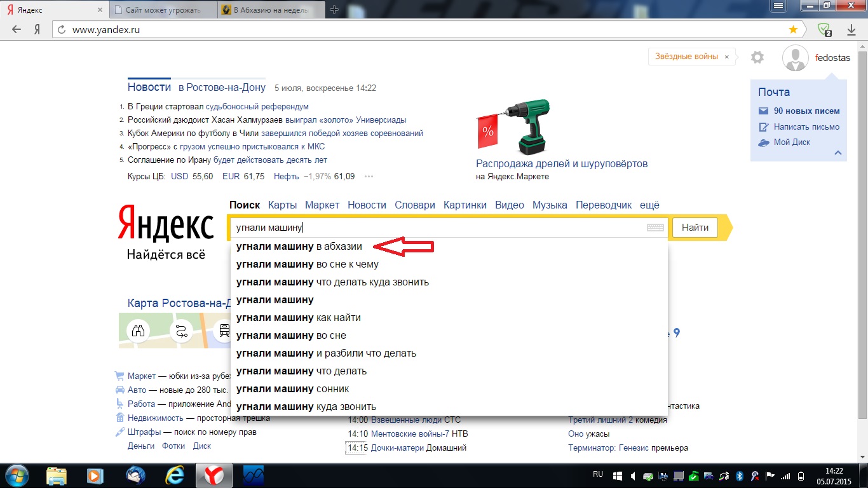Choose suggestion 'угнали машину куда звонить'
Viewport: 868px width, 499px height.
click(x=449, y=407)
